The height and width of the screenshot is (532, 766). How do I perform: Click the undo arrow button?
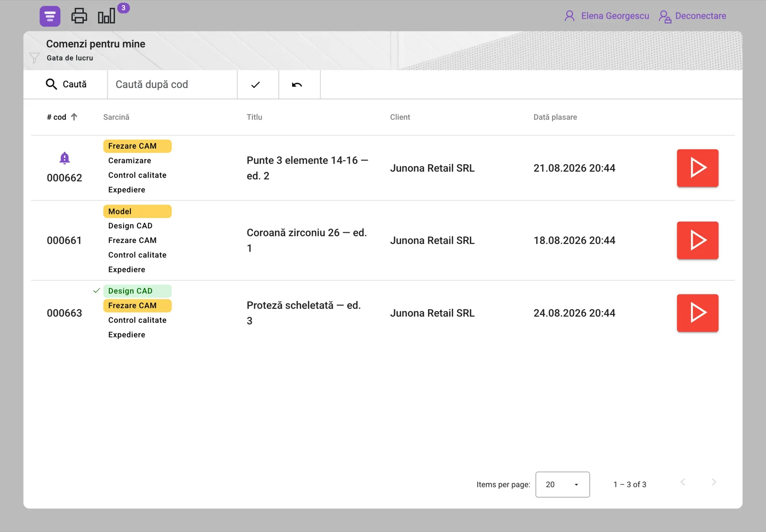coord(300,85)
